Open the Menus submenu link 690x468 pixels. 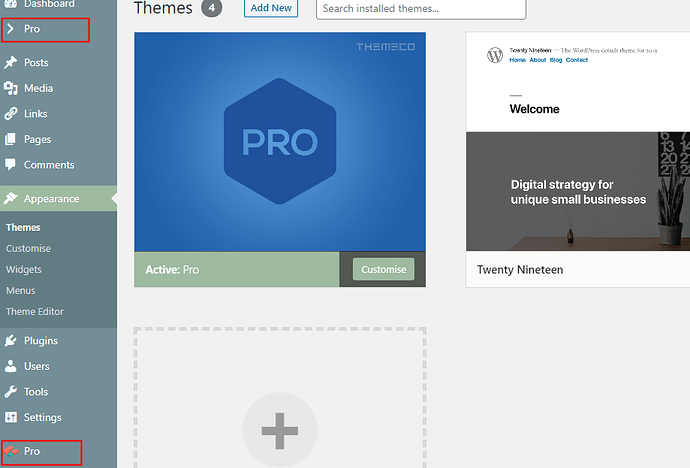[21, 291]
